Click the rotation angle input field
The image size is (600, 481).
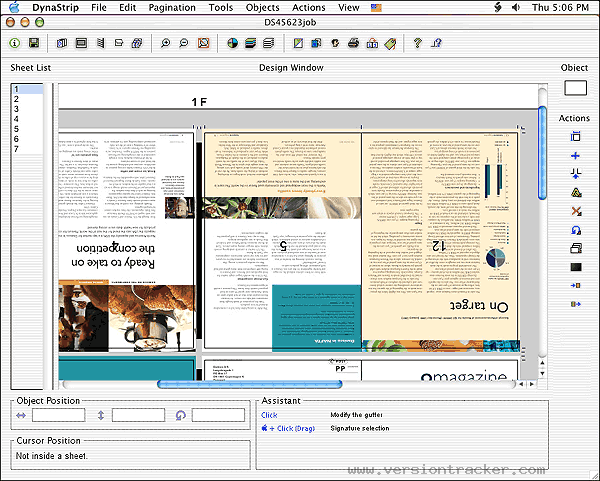pos(218,415)
